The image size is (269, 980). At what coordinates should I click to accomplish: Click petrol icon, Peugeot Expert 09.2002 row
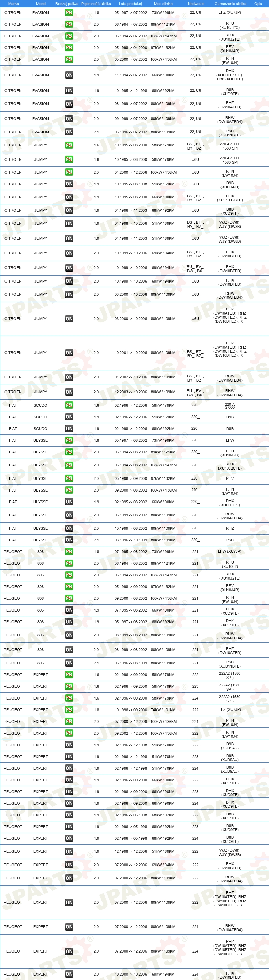(69, 733)
